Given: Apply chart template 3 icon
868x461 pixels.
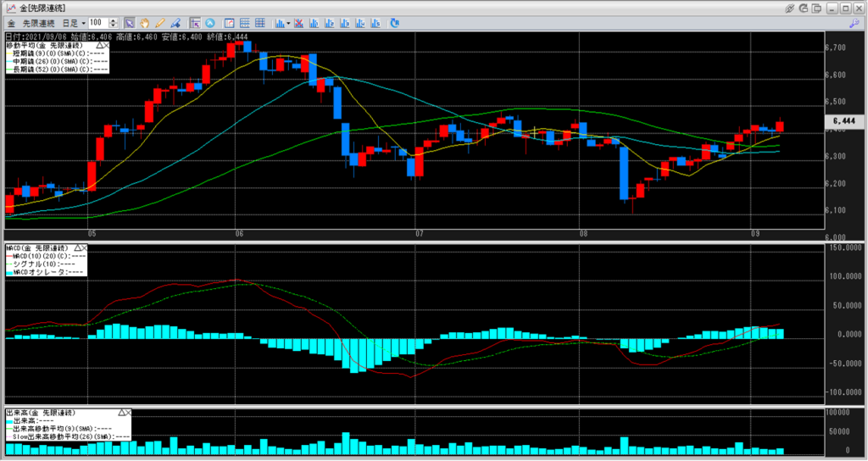Looking at the screenshot, I should pos(345,23).
